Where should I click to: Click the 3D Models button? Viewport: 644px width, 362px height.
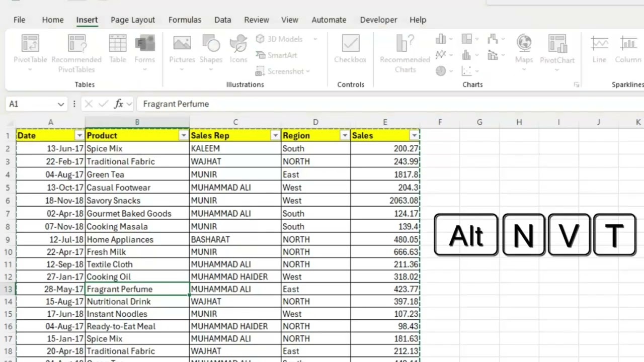279,39
